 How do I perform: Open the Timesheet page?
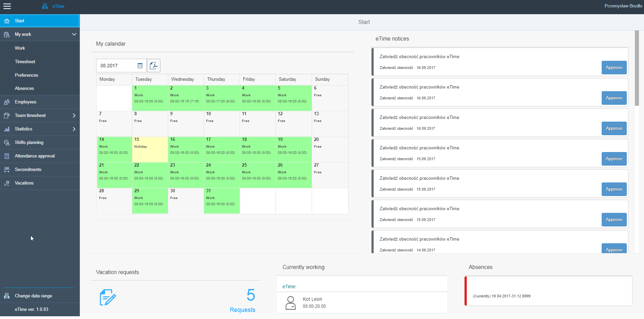(25, 62)
